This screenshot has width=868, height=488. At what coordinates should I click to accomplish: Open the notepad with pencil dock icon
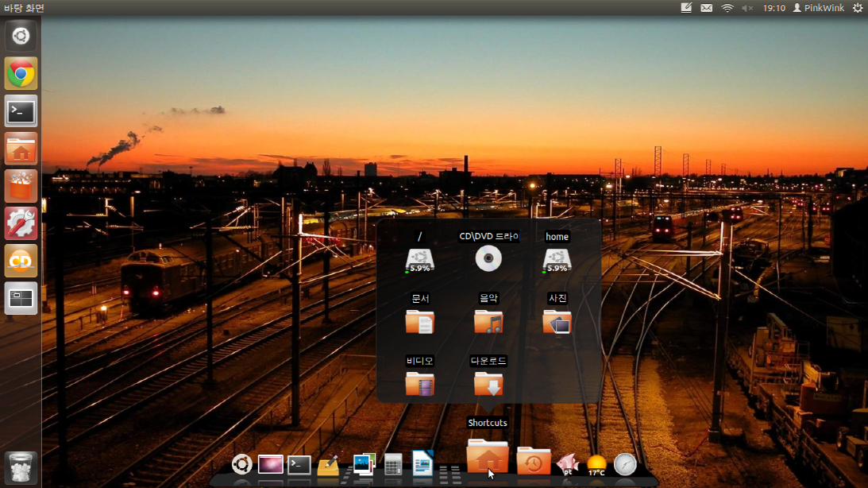tap(328, 465)
